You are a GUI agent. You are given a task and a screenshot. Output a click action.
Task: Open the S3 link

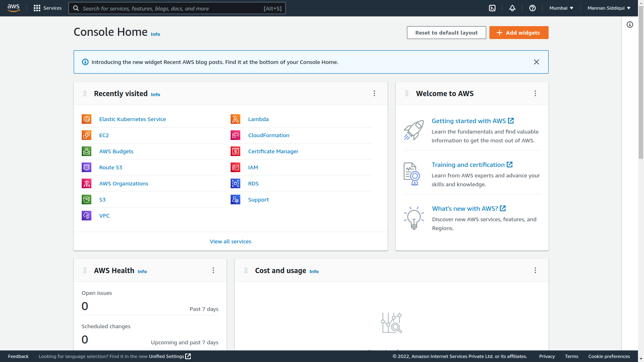(x=102, y=200)
